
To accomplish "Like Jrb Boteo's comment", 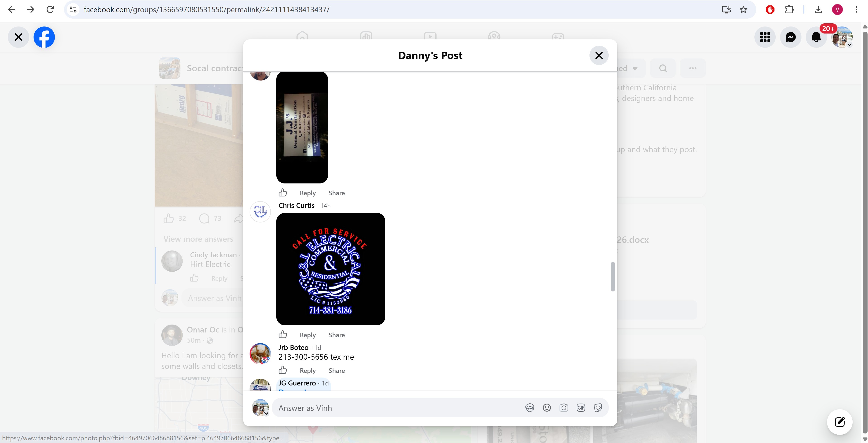I will (283, 370).
